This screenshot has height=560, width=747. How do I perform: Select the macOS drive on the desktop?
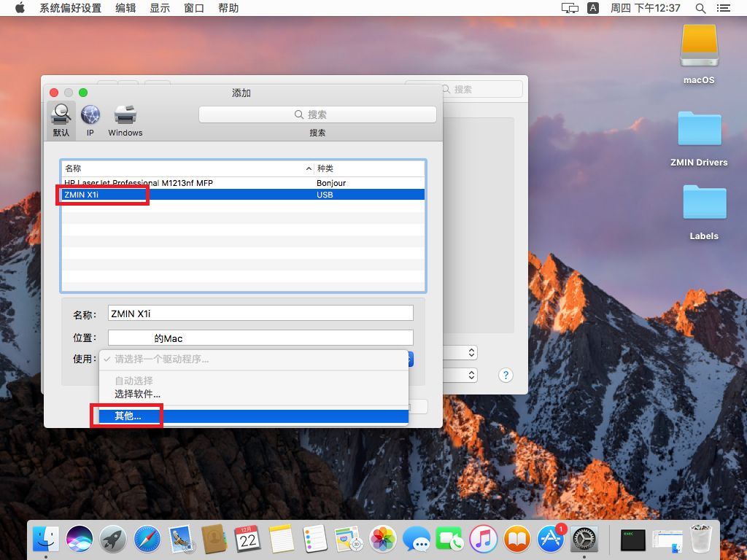[699, 53]
